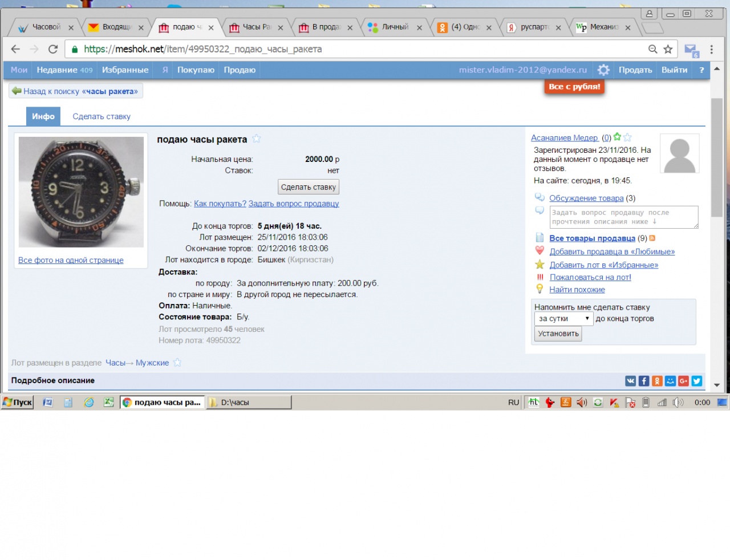Click the Twitter share icon
This screenshot has height=560, width=730.
(x=696, y=381)
